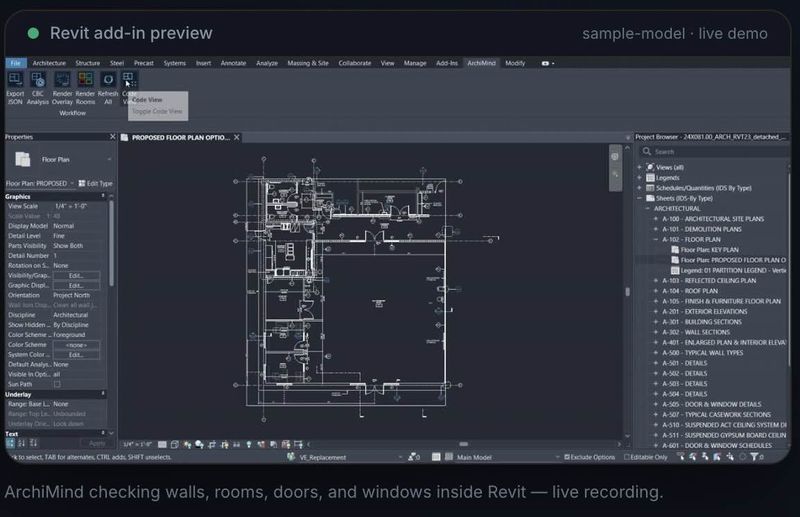
Task: Switch to the Add-Ins ribbon tab
Action: pos(447,63)
